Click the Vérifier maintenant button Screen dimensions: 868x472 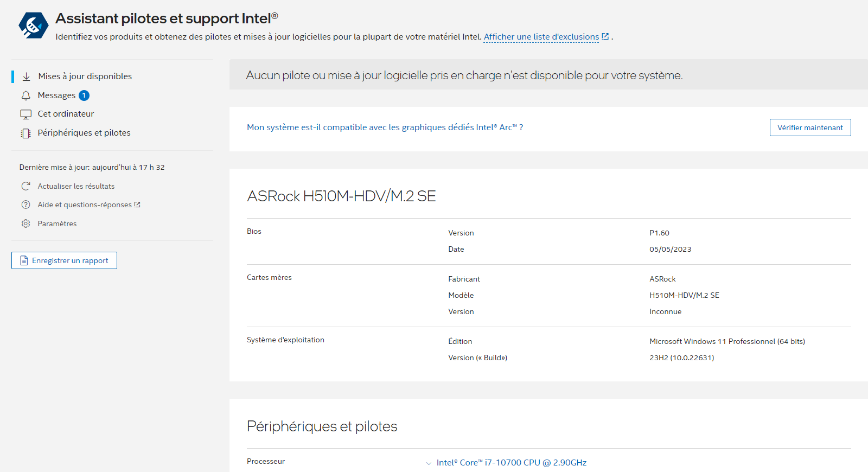[810, 127]
